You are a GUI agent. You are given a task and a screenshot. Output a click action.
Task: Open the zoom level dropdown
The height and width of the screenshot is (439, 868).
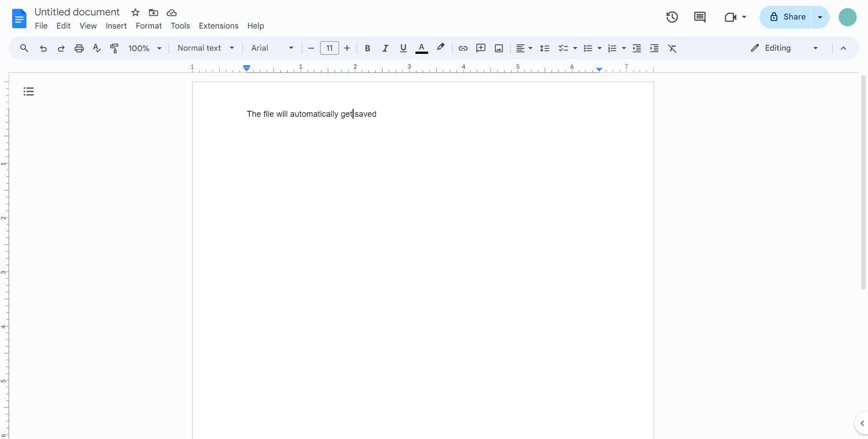pos(145,48)
